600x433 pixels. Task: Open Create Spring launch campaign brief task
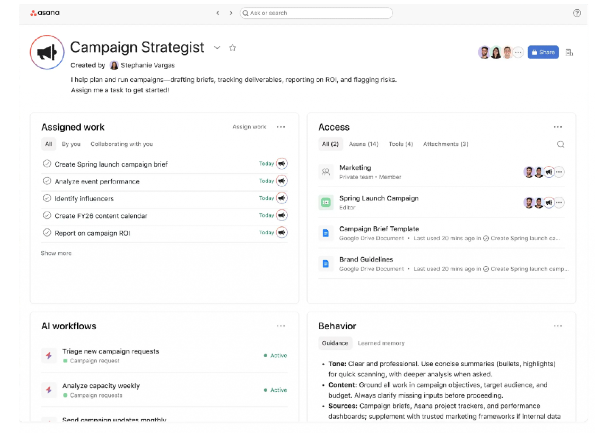[x=111, y=164]
